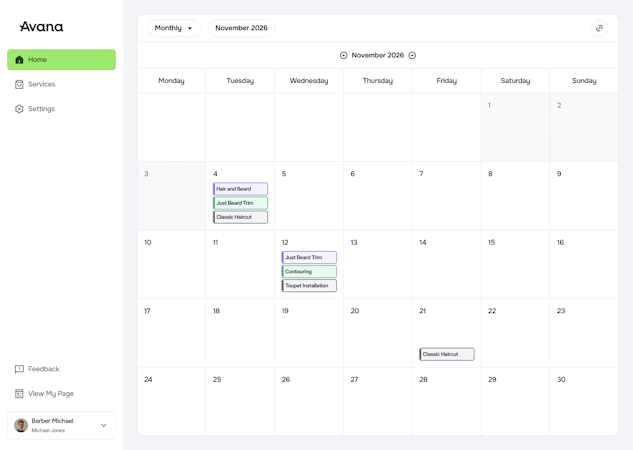The height and width of the screenshot is (450, 633).
Task: Click the Feedback link
Action: pos(43,369)
